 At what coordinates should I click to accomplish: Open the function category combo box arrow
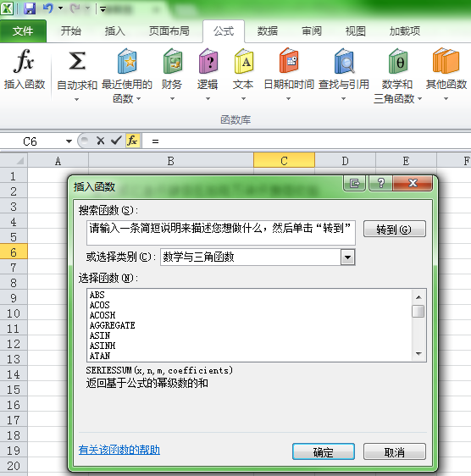(x=347, y=257)
